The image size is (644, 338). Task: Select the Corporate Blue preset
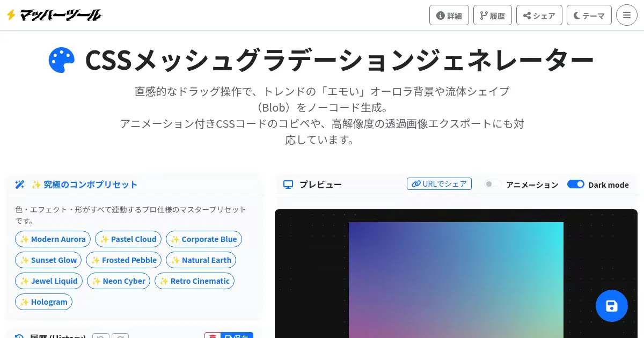click(204, 239)
